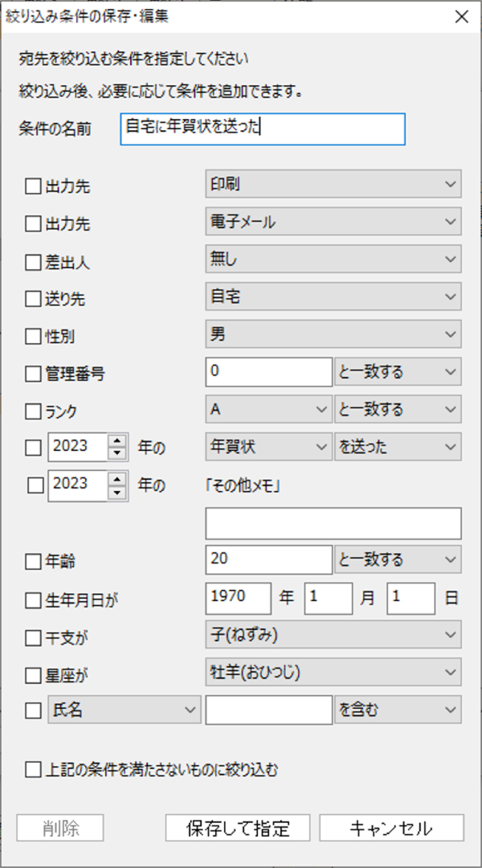Click the キャンセル cancel button
The height and width of the screenshot is (868, 482).
point(391,827)
